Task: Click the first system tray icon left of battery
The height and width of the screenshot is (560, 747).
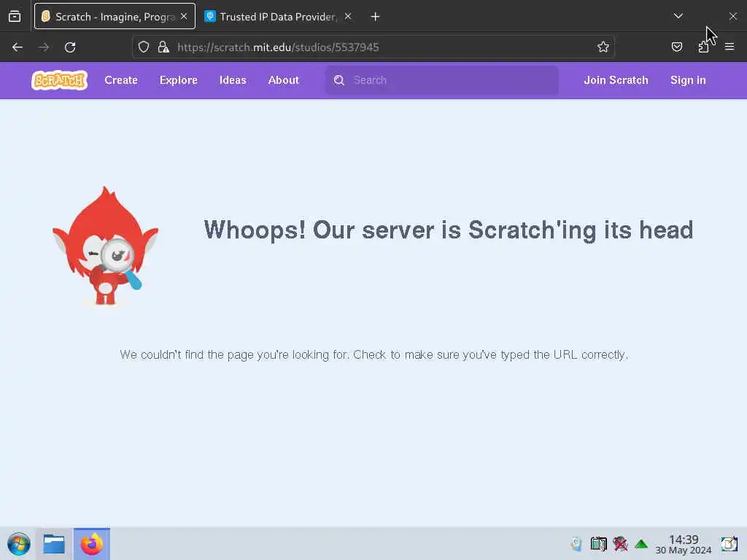Action: click(576, 543)
